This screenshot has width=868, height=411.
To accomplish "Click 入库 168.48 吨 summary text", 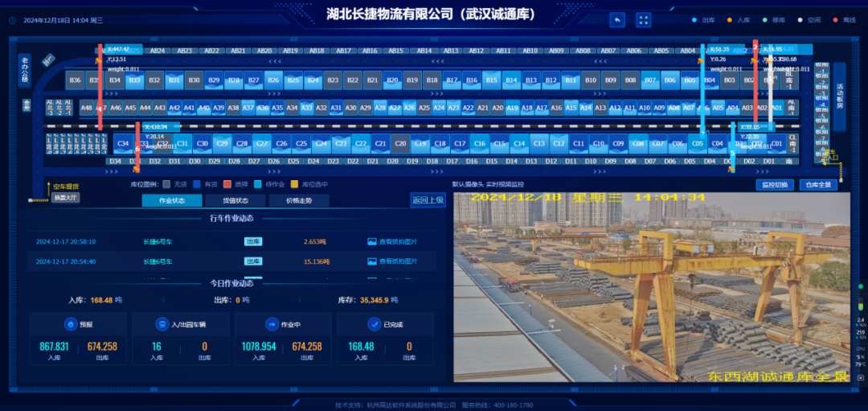I will click(x=95, y=300).
